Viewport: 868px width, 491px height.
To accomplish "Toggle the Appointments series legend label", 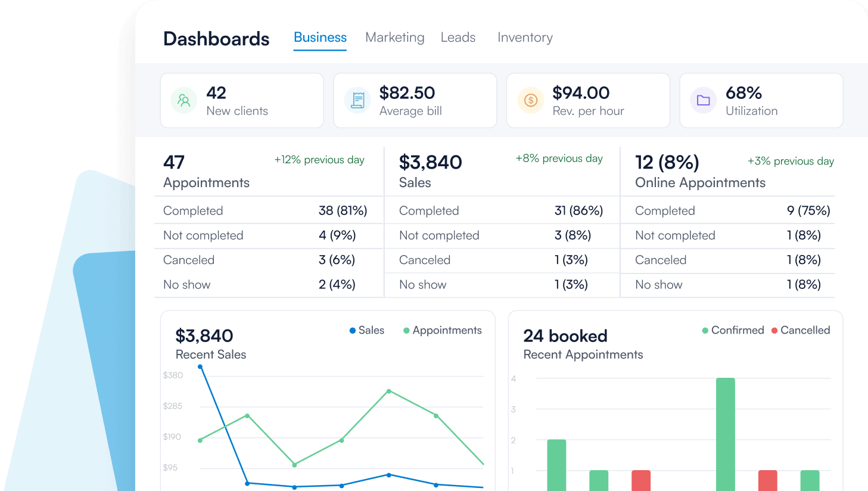I will [447, 330].
